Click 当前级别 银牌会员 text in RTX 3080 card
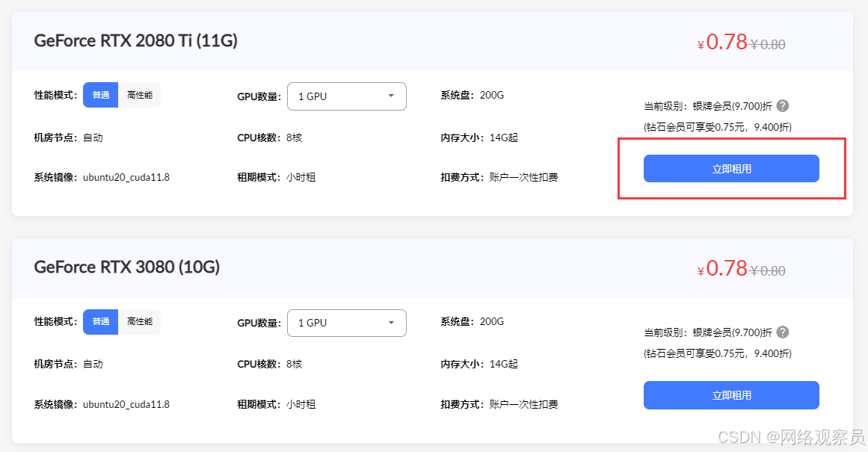 pyautogui.click(x=707, y=332)
